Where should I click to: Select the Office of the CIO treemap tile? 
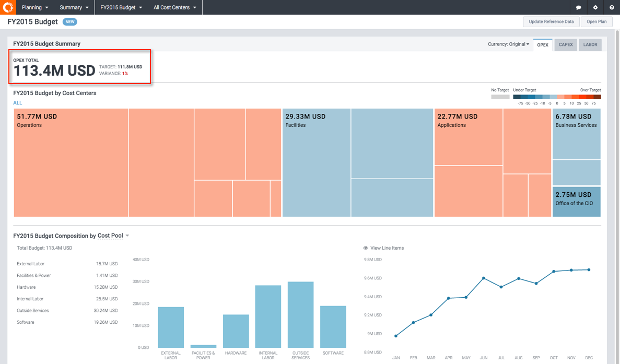pyautogui.click(x=576, y=202)
